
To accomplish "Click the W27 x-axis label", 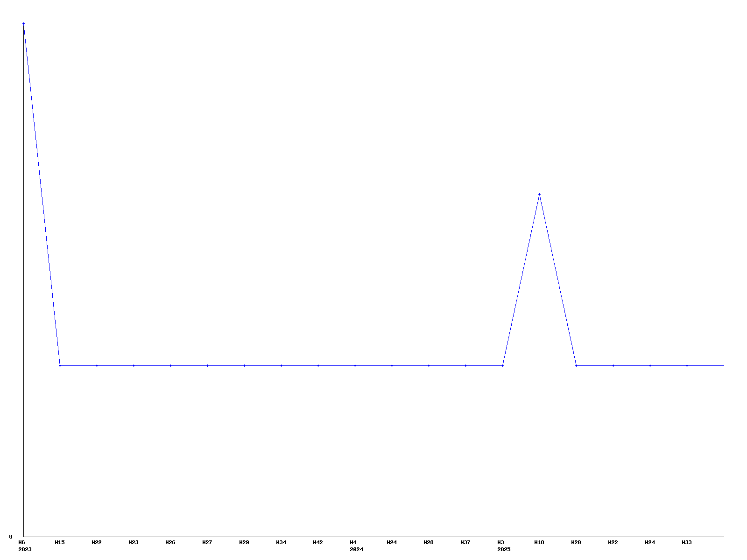I will [x=207, y=542].
